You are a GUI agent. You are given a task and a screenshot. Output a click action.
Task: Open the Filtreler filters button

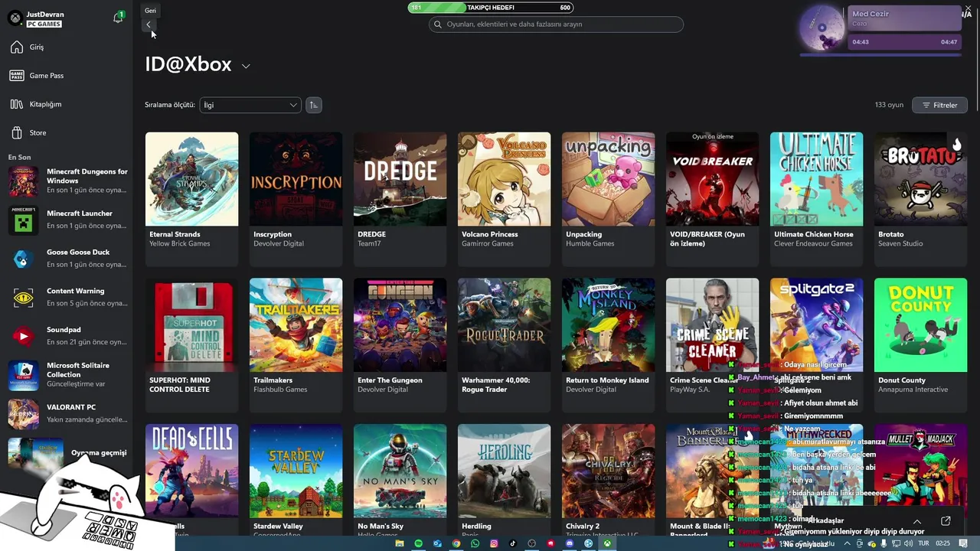tap(939, 105)
